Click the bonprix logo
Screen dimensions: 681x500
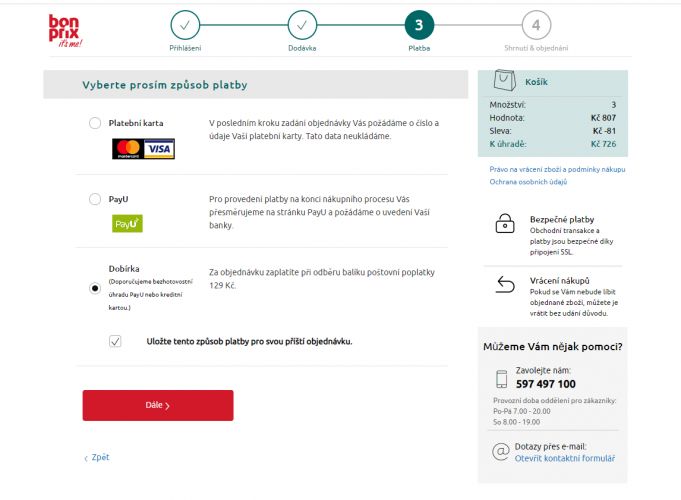coord(65,31)
